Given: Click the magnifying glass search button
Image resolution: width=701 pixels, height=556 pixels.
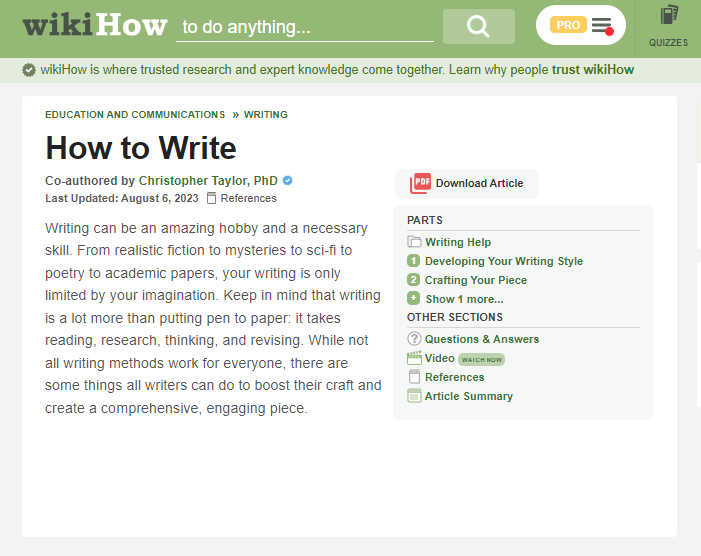Looking at the screenshot, I should tap(478, 27).
